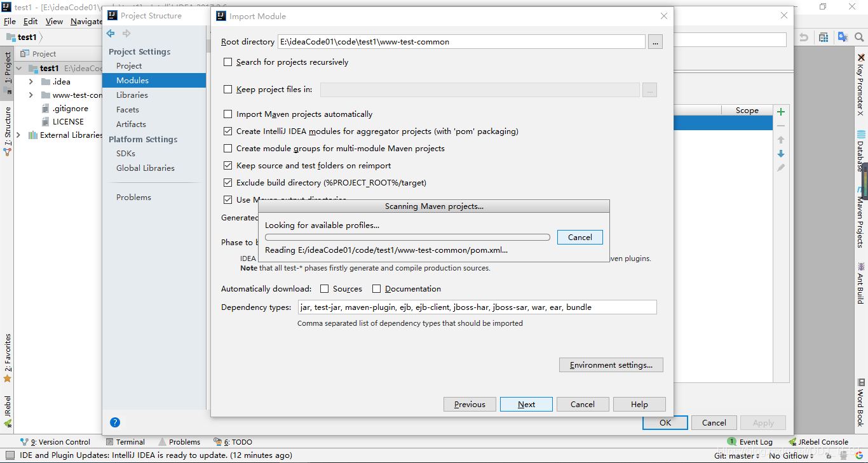Click the green plus add dependency icon
The width and height of the screenshot is (868, 463).
click(781, 112)
